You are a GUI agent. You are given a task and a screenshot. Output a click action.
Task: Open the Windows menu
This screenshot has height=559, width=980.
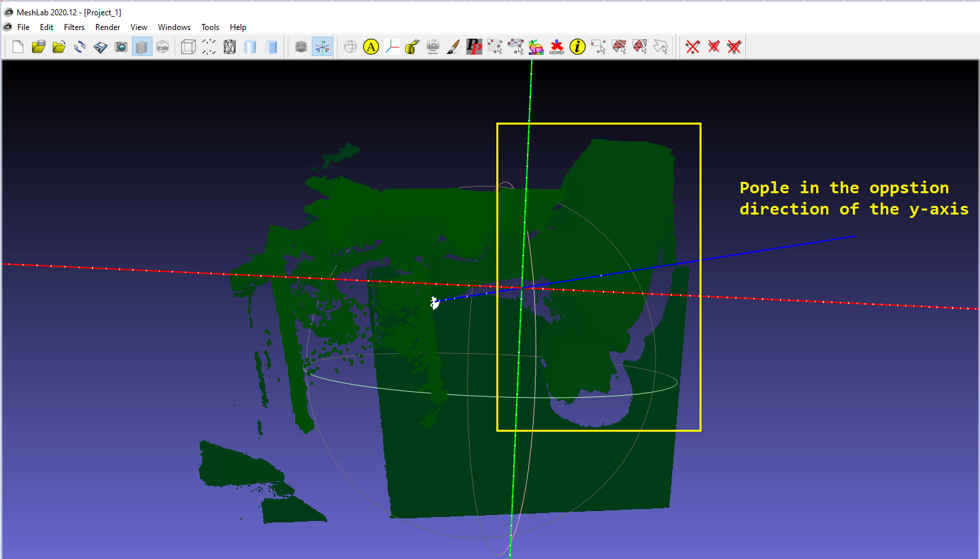pos(174,27)
